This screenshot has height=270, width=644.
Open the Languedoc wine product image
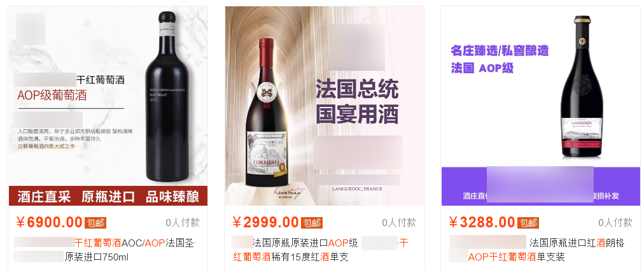[x=540, y=106]
